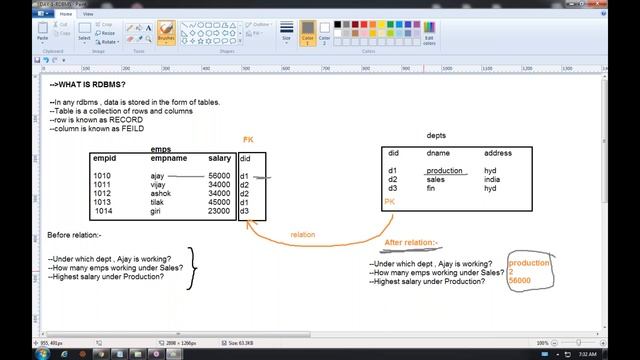The height and width of the screenshot is (360, 640).
Task: Open the Paint file menu button
Action: [43, 13]
